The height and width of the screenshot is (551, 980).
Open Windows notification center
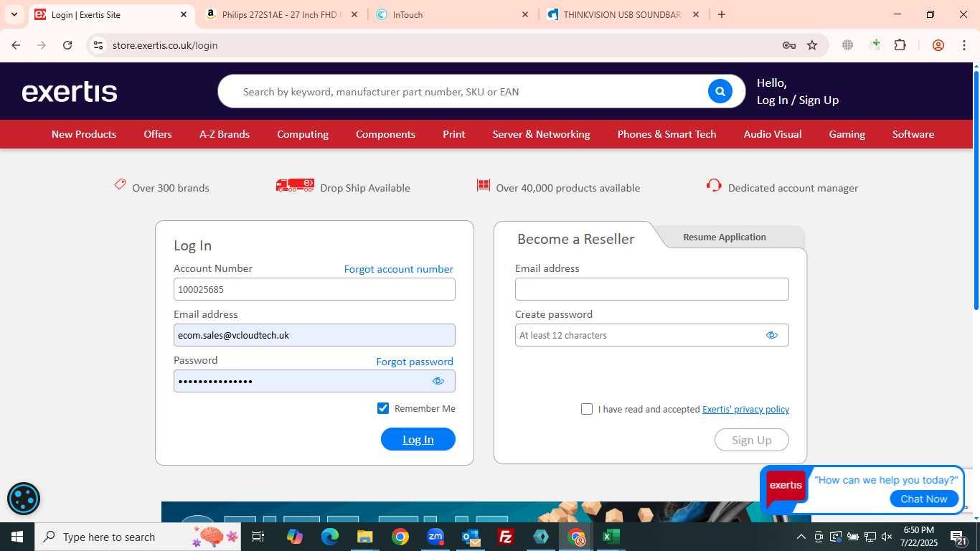[x=958, y=537]
